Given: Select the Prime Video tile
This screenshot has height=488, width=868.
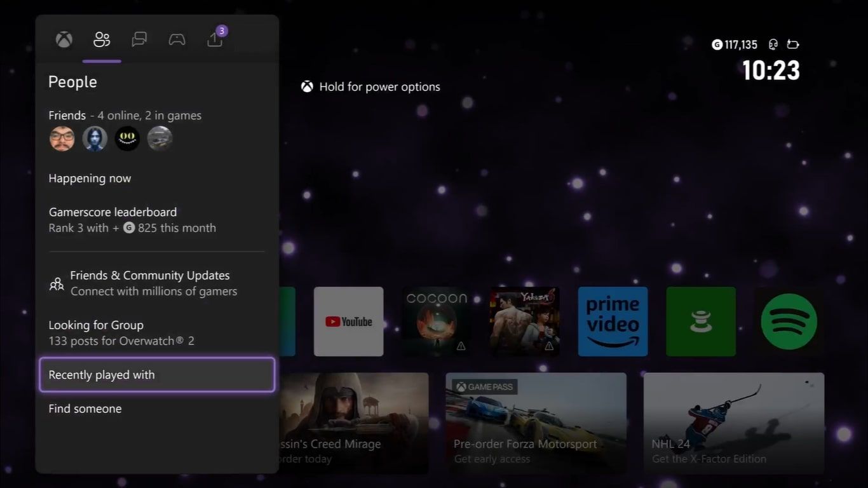Looking at the screenshot, I should pyautogui.click(x=613, y=321).
